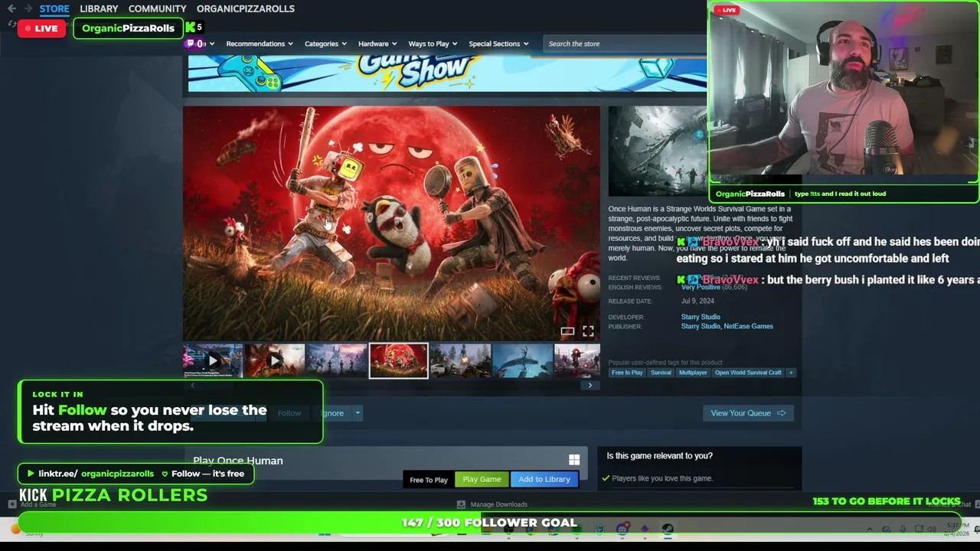980x551 pixels.
Task: Select the Survival tag
Action: [x=661, y=373]
